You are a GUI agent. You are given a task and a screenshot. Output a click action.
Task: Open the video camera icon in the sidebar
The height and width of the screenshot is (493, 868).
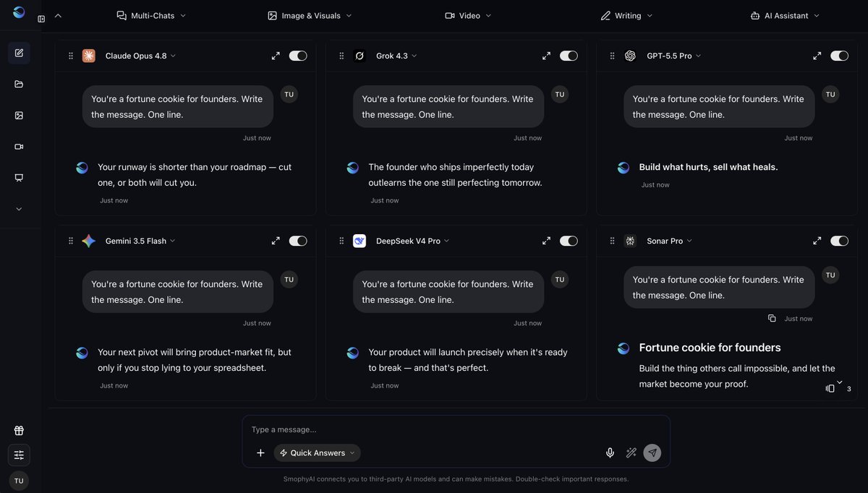pos(19,146)
